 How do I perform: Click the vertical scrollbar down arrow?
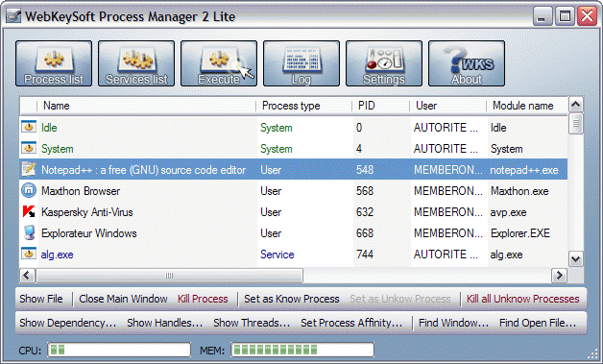(x=576, y=259)
